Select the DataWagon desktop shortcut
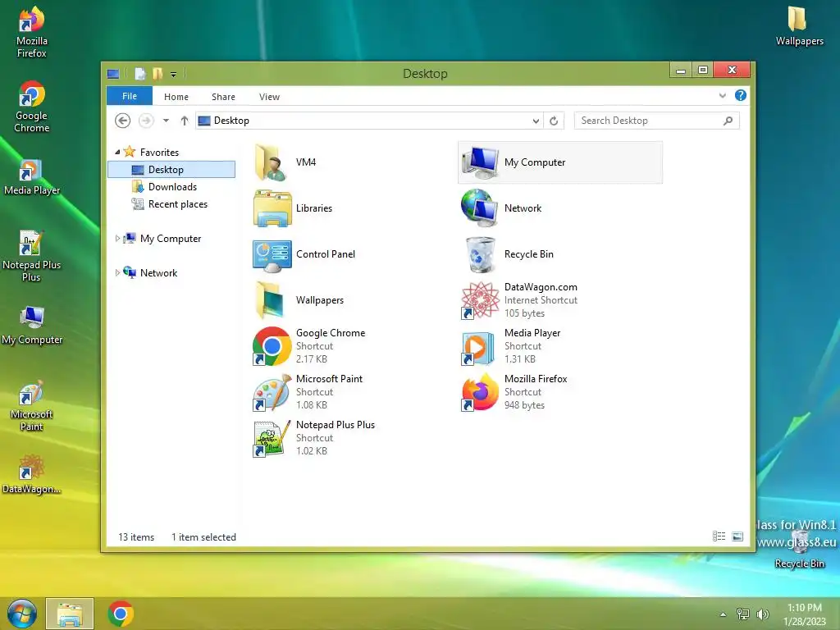The image size is (840, 630). tap(32, 474)
